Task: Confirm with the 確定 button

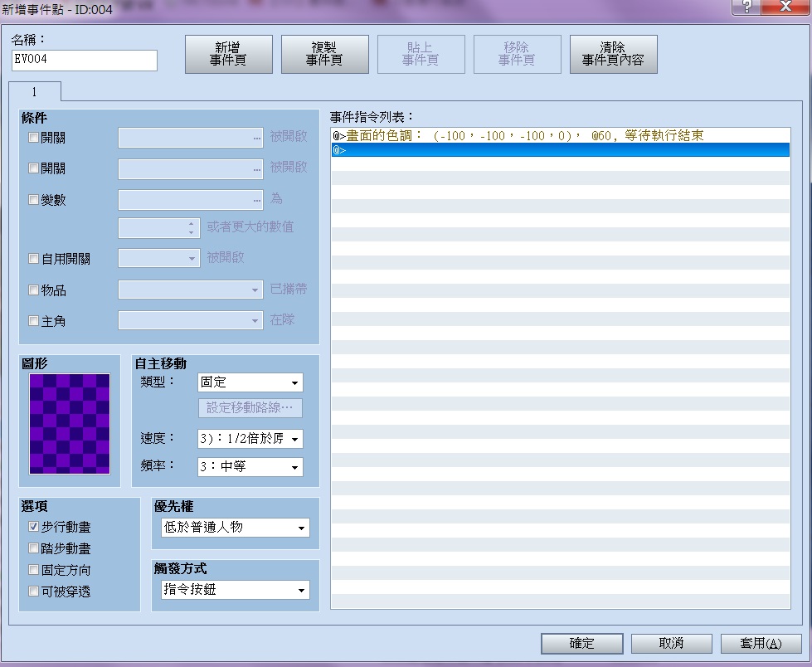Action: [581, 643]
